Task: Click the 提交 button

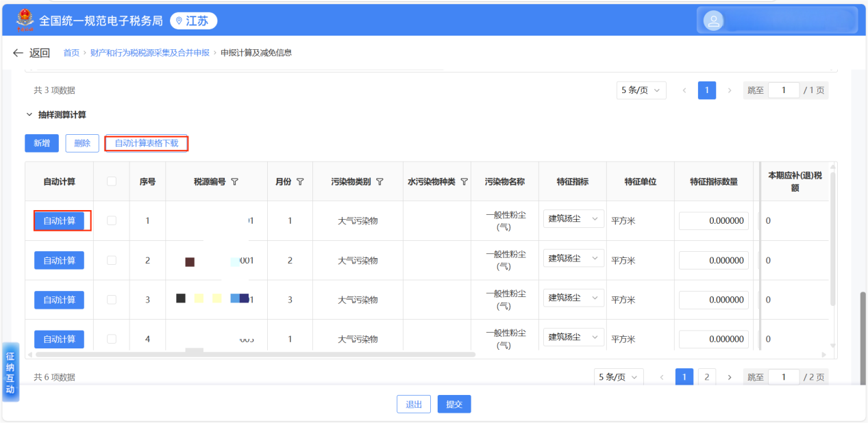Action: (454, 405)
